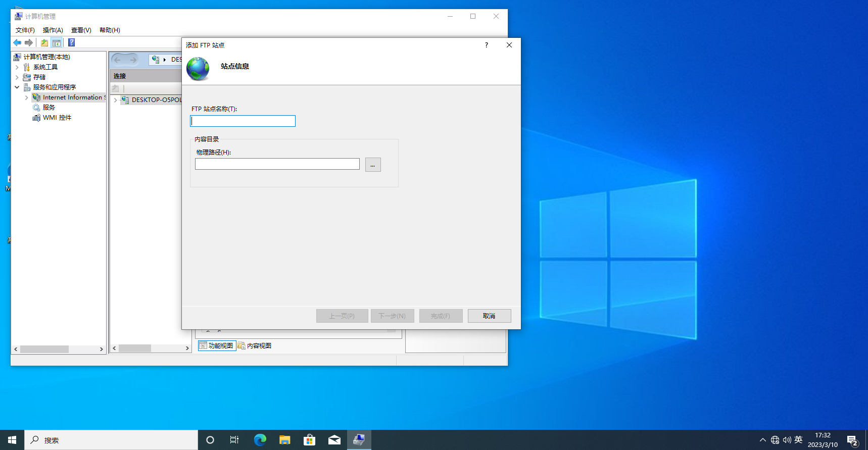Open Microsoft Store from taskbar
Image resolution: width=868 pixels, height=450 pixels.
309,440
